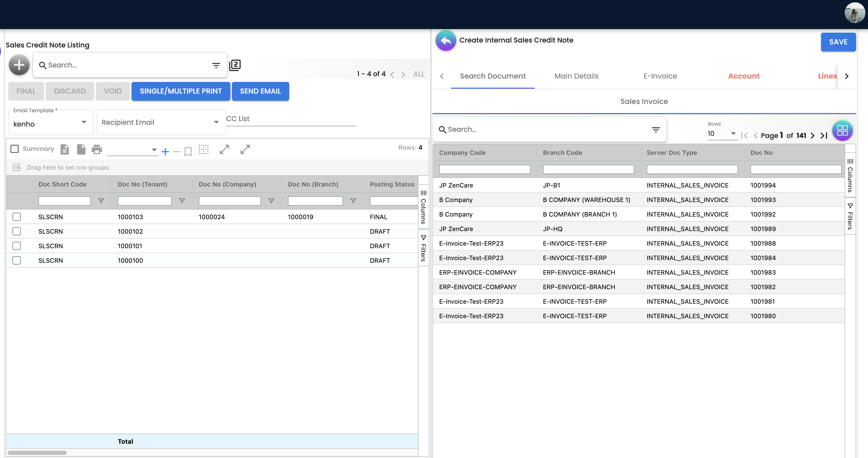Click the horizontal scrollbar under credit note grid
Viewport: 868px width, 458px height.
pyautogui.click(x=37, y=453)
